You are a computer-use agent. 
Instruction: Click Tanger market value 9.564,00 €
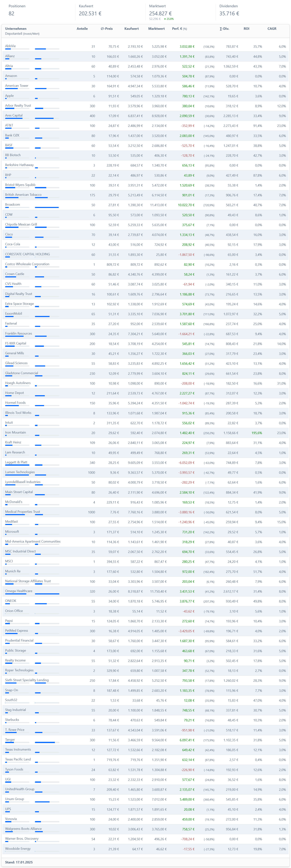(159, 740)
